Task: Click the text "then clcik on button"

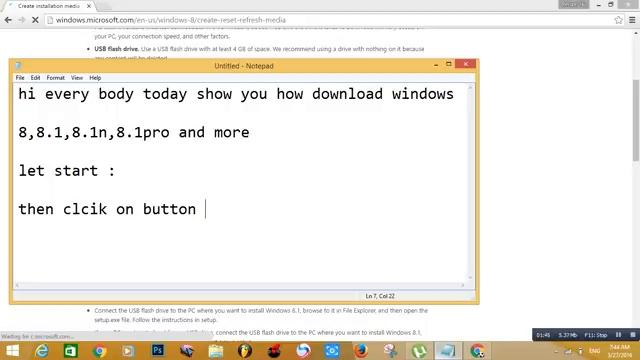Action: coord(107,209)
